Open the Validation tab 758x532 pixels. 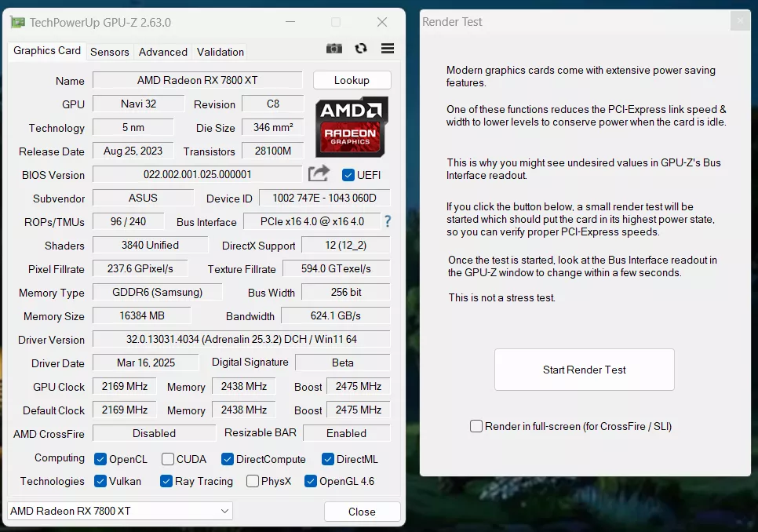click(220, 52)
